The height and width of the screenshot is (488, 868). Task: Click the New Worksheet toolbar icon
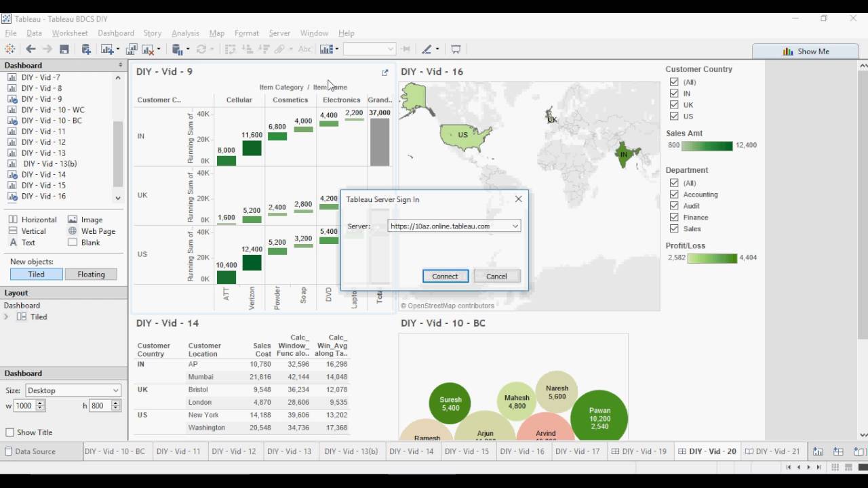pos(106,49)
